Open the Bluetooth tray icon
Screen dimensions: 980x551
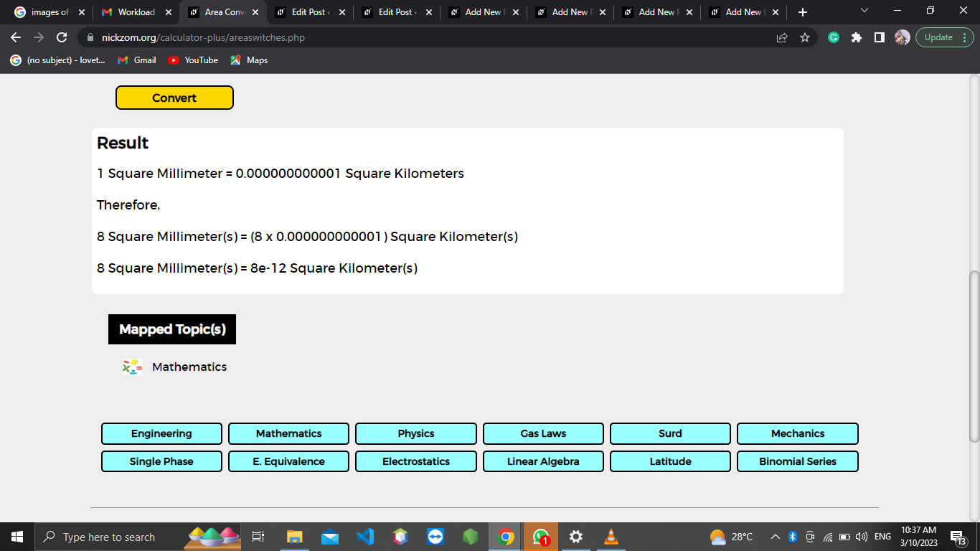tap(793, 537)
